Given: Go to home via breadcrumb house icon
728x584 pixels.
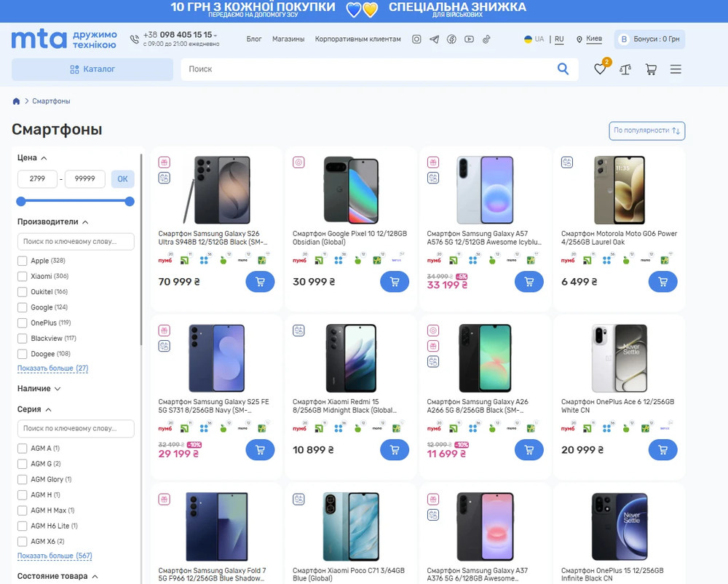Looking at the screenshot, I should 16,101.
